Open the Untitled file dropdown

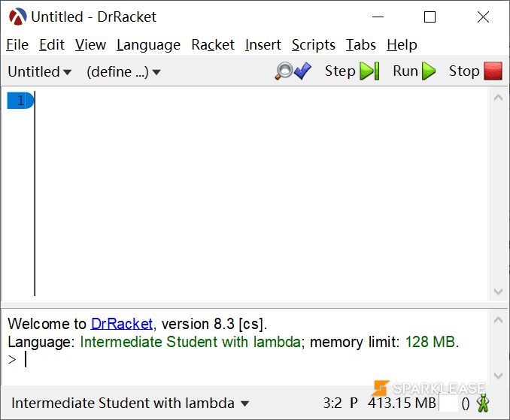(39, 71)
